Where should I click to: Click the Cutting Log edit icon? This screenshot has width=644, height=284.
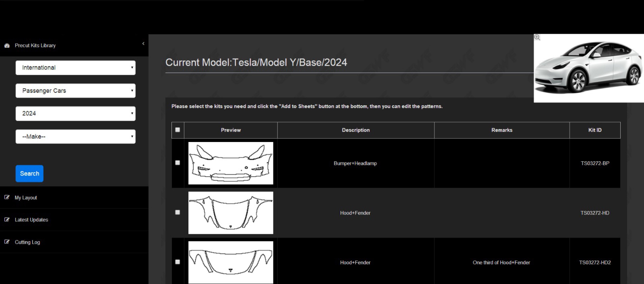(7, 242)
